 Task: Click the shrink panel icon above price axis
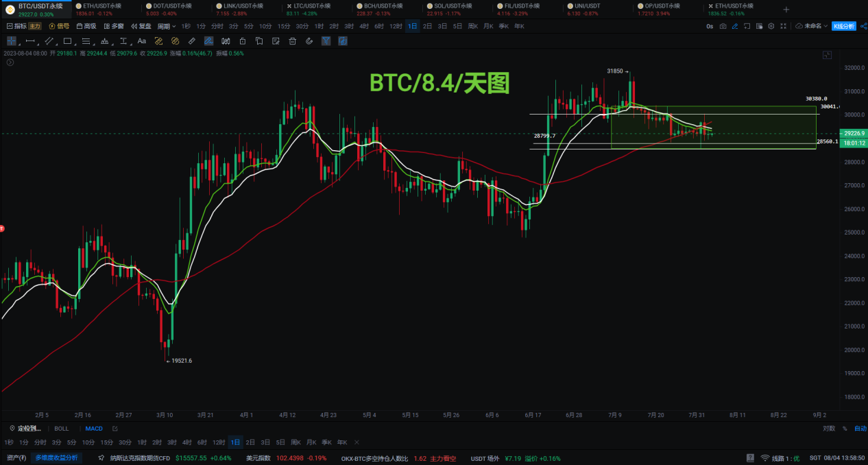coord(828,55)
